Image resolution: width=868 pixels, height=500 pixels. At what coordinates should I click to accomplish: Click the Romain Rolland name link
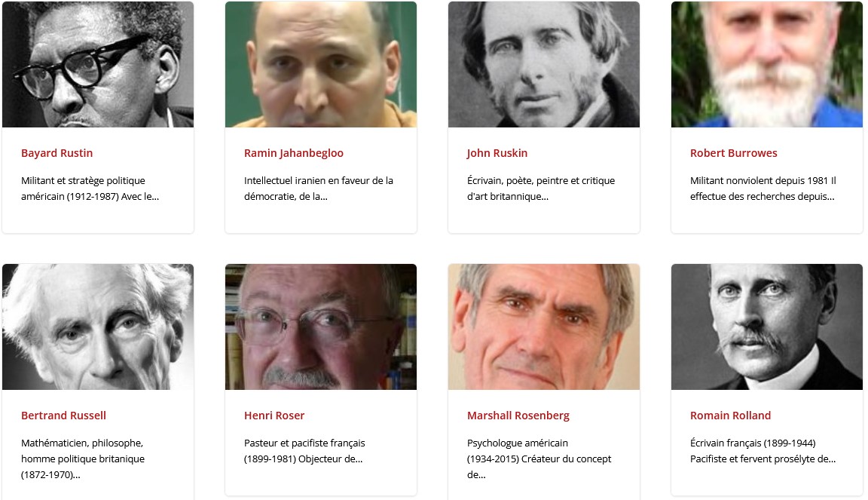tap(730, 416)
